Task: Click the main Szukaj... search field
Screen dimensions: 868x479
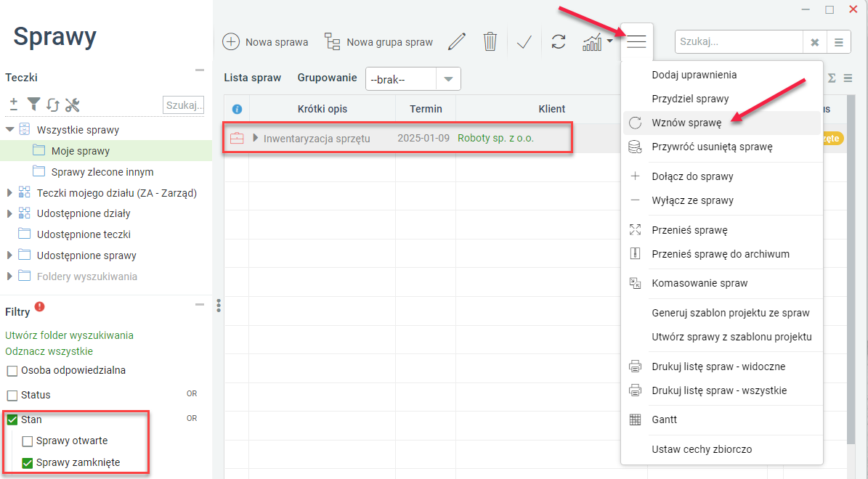Action: 739,42
